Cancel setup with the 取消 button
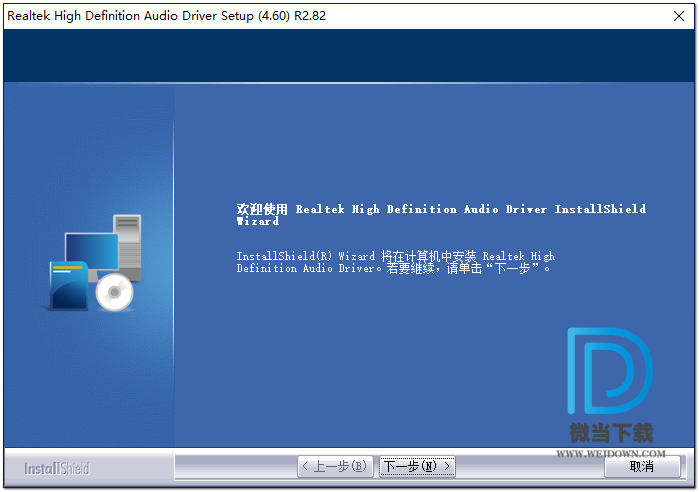The height and width of the screenshot is (492, 699). (x=642, y=467)
